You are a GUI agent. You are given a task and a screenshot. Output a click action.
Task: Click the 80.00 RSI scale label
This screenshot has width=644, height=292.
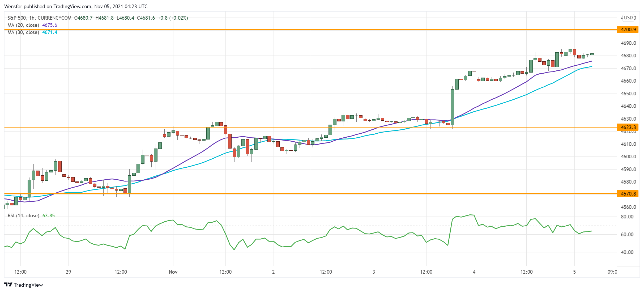[x=627, y=217]
